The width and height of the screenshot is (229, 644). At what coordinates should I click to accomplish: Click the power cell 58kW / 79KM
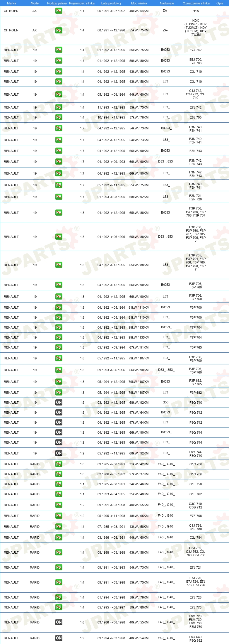click(x=139, y=597)
